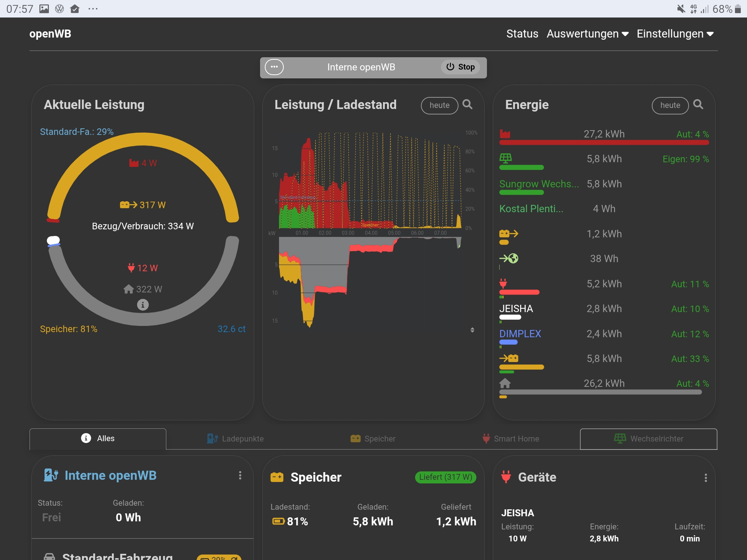This screenshot has width=747, height=560.
Task: Click the charge point icon beside Interne openWB title
Action: (51, 475)
